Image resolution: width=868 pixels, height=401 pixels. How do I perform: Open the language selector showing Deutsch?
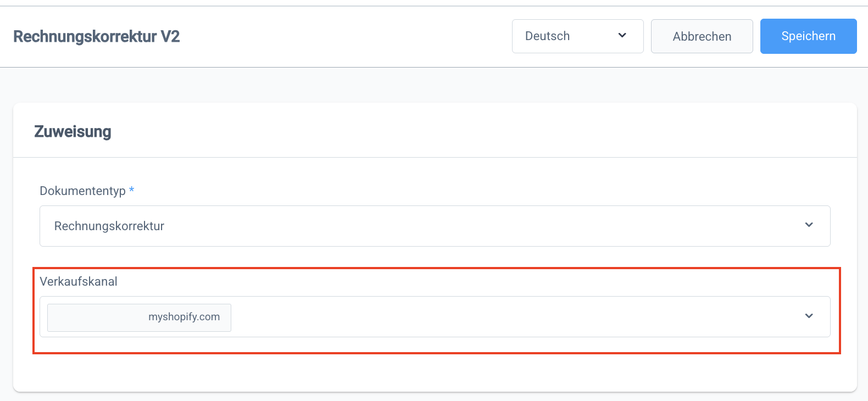coord(577,36)
